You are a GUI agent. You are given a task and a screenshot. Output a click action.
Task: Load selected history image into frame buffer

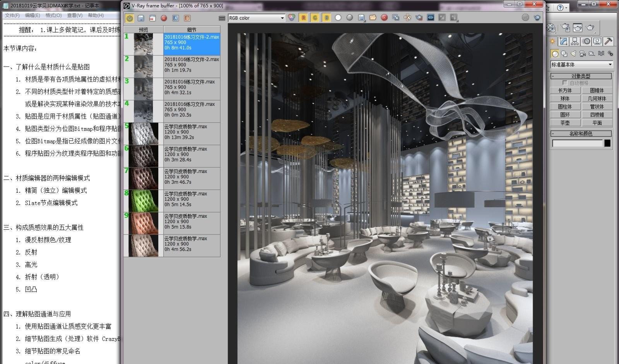[x=152, y=18]
